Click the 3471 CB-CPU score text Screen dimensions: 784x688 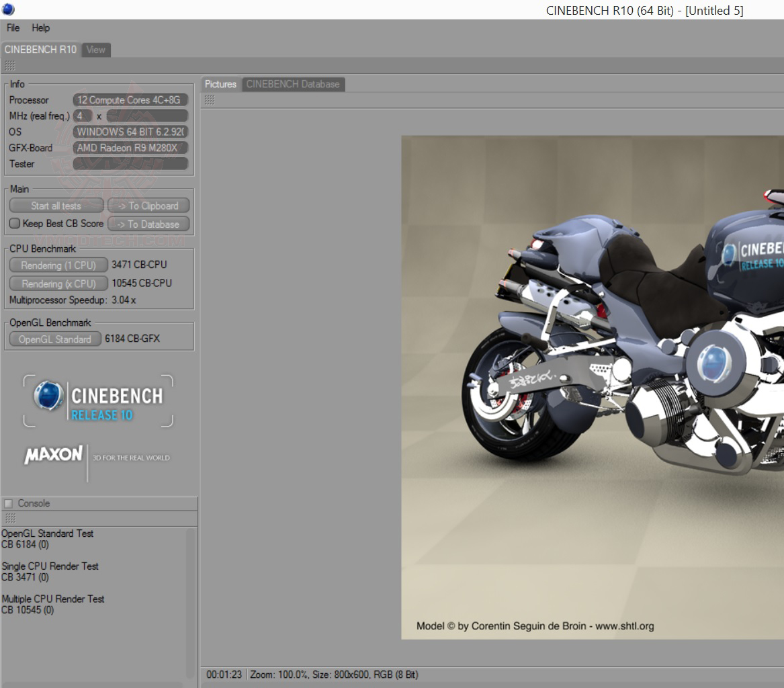(139, 265)
